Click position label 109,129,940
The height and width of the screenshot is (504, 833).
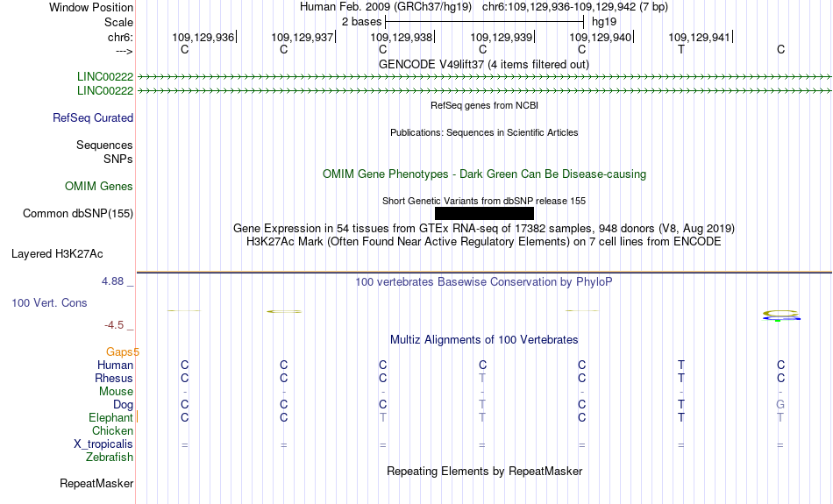(601, 37)
